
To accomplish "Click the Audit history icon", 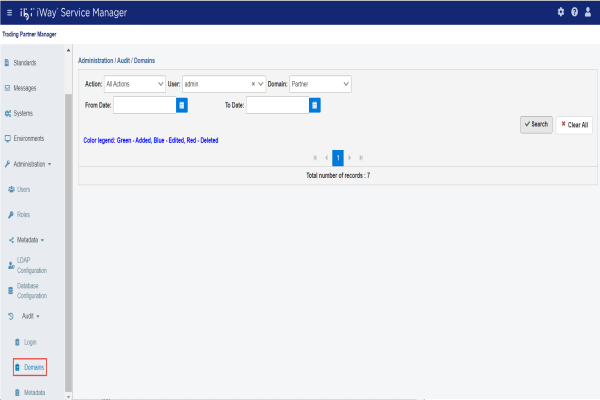I will point(11,316).
